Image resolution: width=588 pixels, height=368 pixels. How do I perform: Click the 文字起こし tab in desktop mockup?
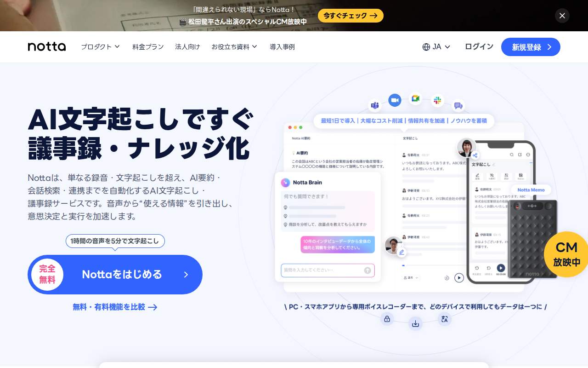pyautogui.click(x=410, y=138)
